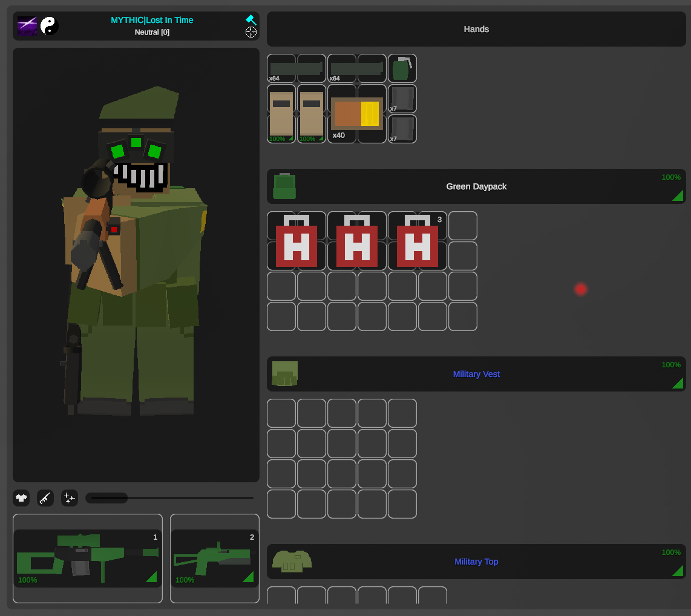
Task: Click the cyan gavel icon beside player name
Action: click(251, 20)
